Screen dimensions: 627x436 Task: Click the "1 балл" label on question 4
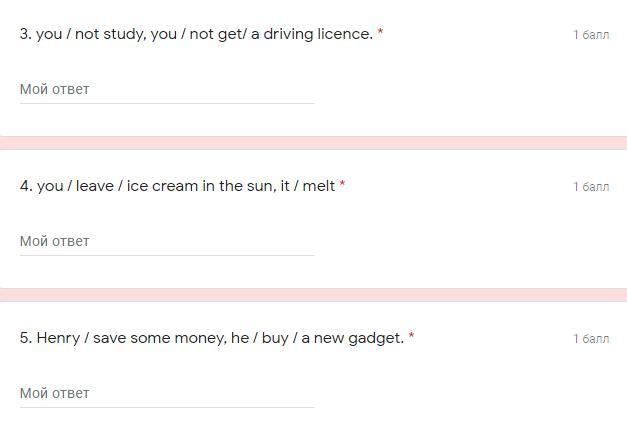coord(591,187)
